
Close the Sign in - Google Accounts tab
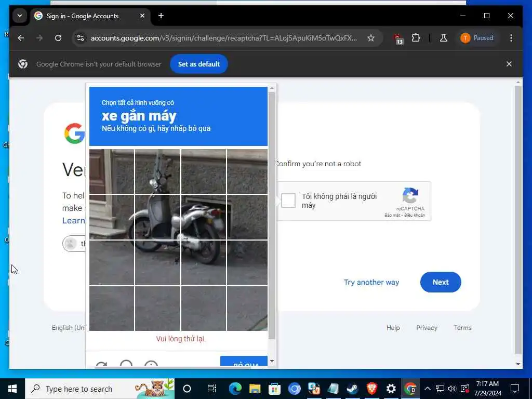tap(142, 16)
